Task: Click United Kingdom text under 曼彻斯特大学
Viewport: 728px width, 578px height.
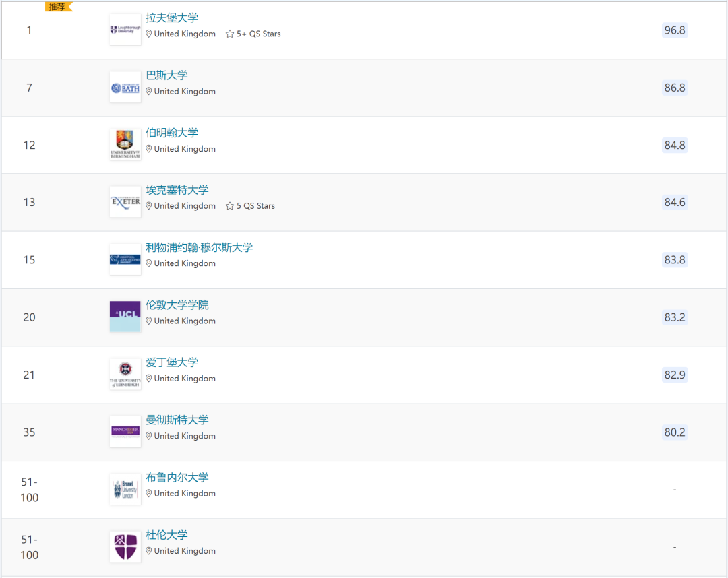Action: [185, 436]
